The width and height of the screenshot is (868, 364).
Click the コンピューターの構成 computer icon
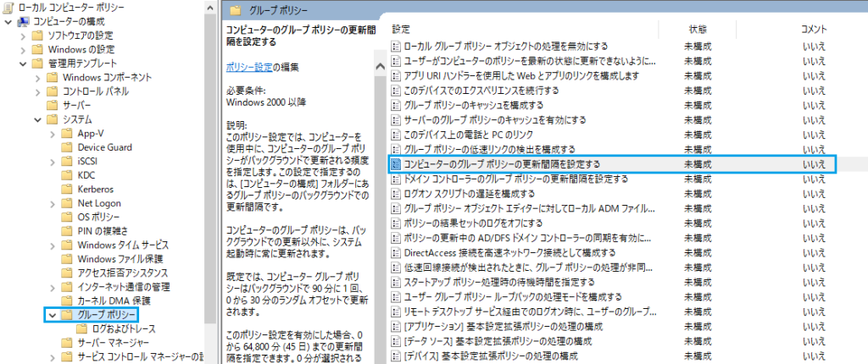click(x=23, y=21)
